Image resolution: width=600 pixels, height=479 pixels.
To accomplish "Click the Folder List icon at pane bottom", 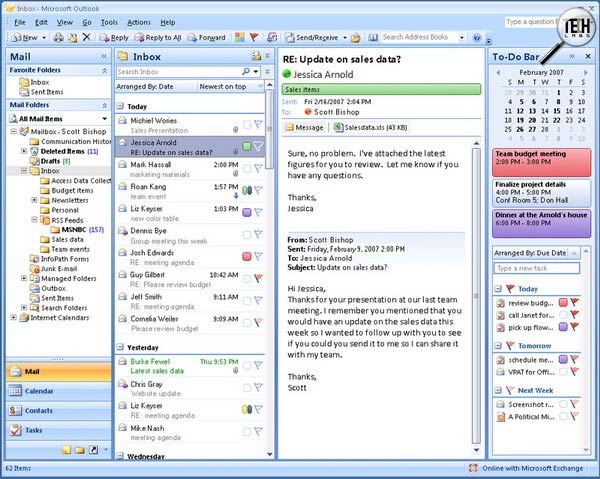I will [x=80, y=450].
